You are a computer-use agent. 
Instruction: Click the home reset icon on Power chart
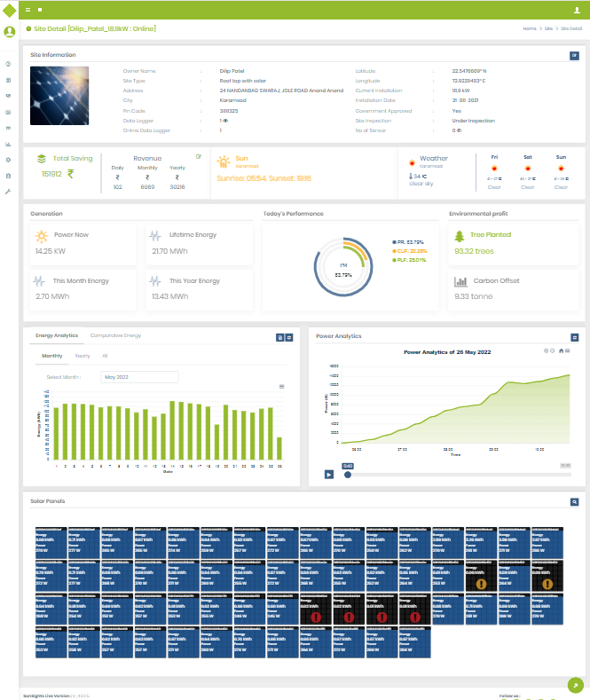point(561,351)
